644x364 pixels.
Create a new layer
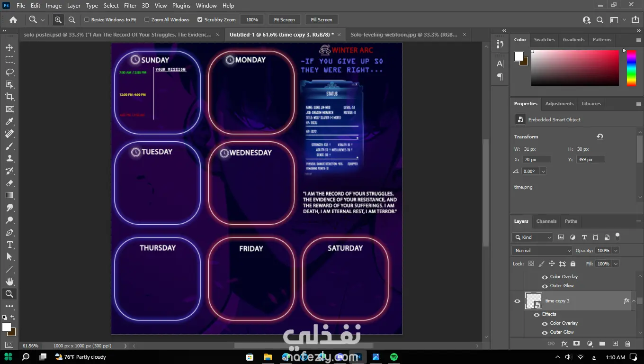[615, 344]
